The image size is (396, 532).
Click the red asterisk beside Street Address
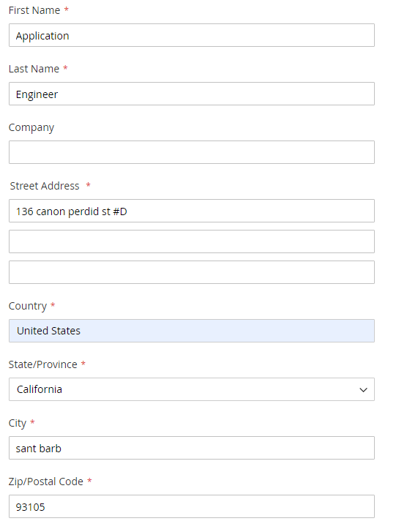coord(89,185)
